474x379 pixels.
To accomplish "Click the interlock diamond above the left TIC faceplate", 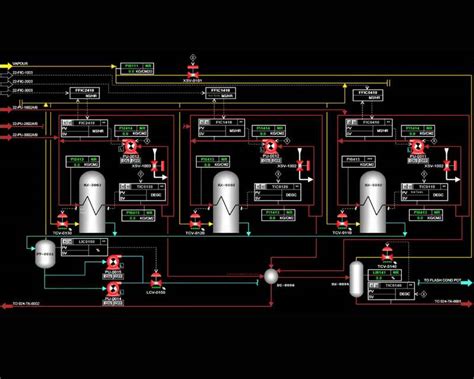I will [141, 174].
